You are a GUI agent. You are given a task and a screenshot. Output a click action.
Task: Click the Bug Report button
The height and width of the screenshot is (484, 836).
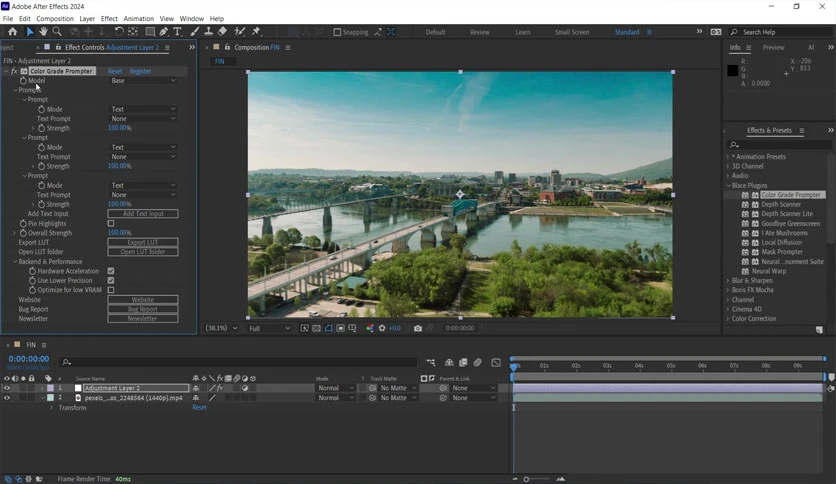143,309
